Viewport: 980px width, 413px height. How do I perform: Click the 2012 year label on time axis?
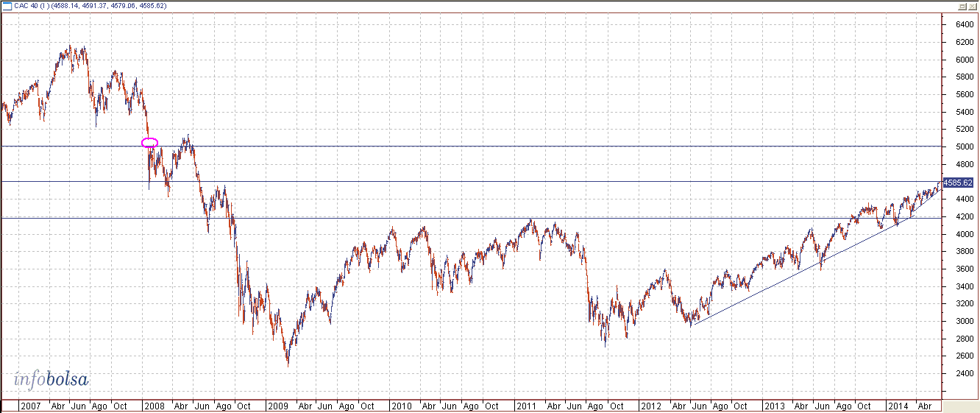click(651, 406)
